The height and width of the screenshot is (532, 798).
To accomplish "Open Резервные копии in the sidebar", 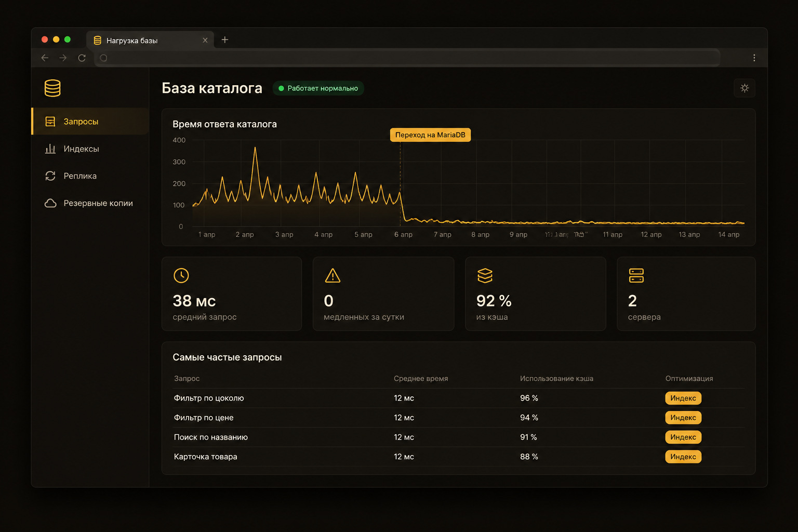I will [90, 203].
